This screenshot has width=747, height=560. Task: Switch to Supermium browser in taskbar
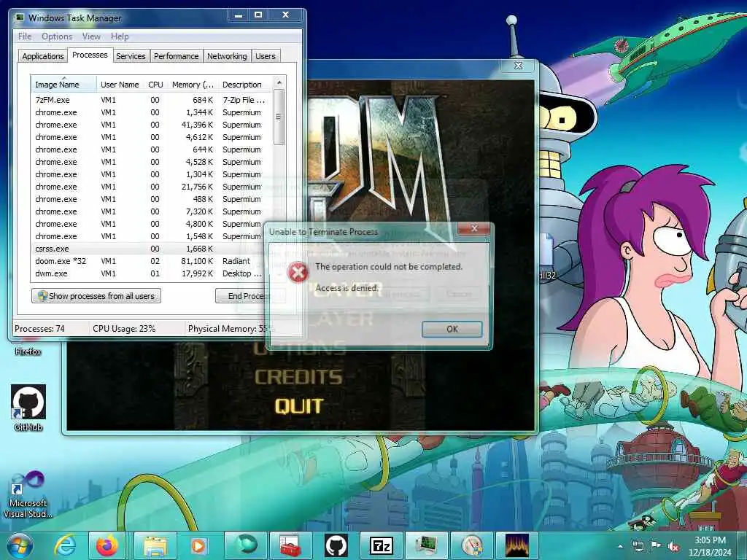pos(246,545)
